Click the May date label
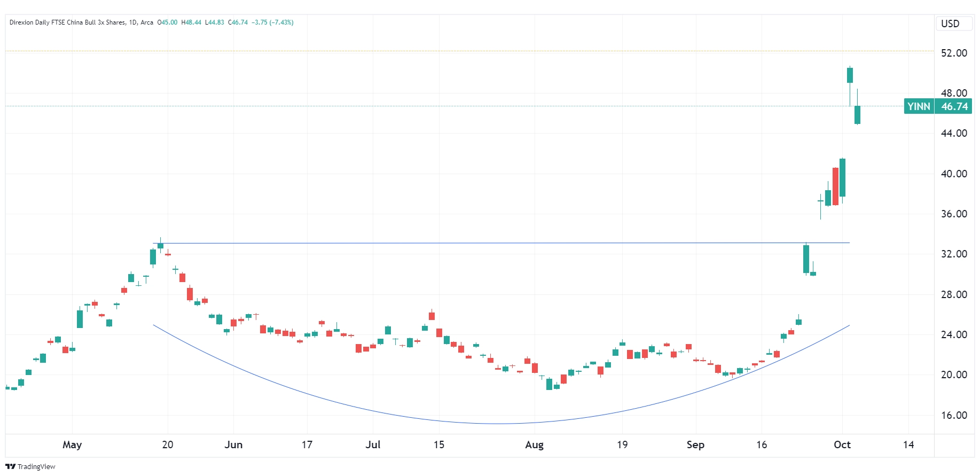The height and width of the screenshot is (476, 980). [72, 444]
